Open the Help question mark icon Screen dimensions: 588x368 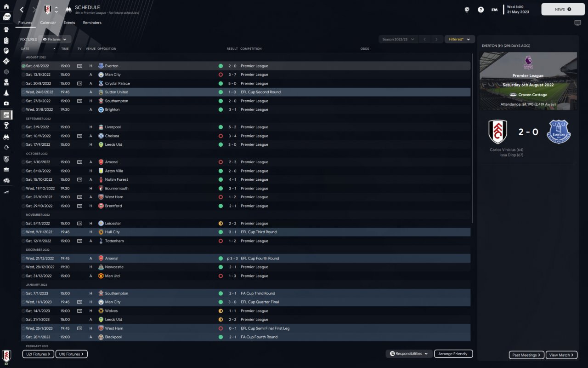481,10
